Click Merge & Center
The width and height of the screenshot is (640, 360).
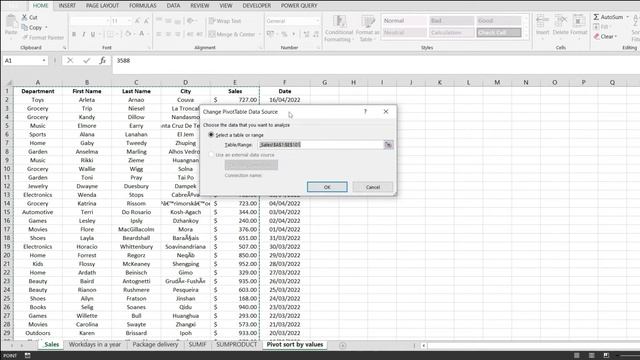[232, 34]
